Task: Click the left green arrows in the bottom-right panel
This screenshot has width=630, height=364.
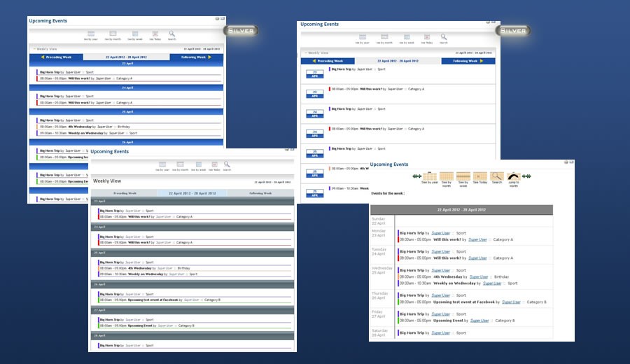Action: (x=416, y=176)
